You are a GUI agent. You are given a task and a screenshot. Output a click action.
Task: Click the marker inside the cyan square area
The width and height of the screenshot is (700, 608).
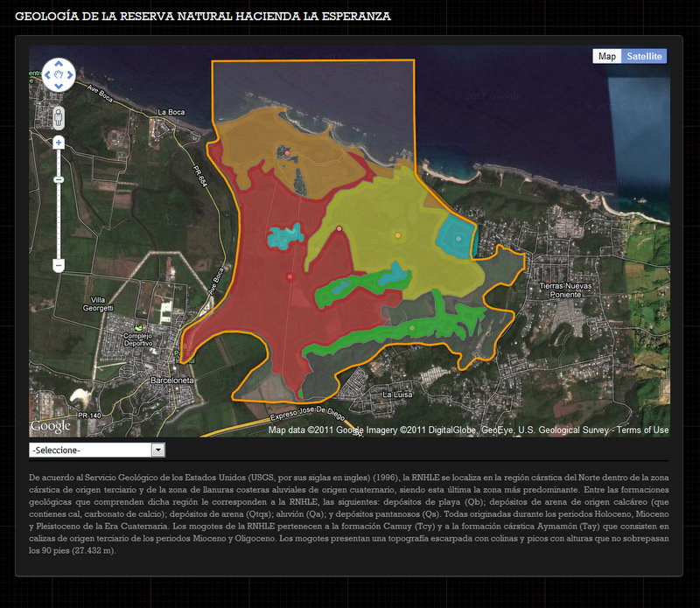click(458, 238)
